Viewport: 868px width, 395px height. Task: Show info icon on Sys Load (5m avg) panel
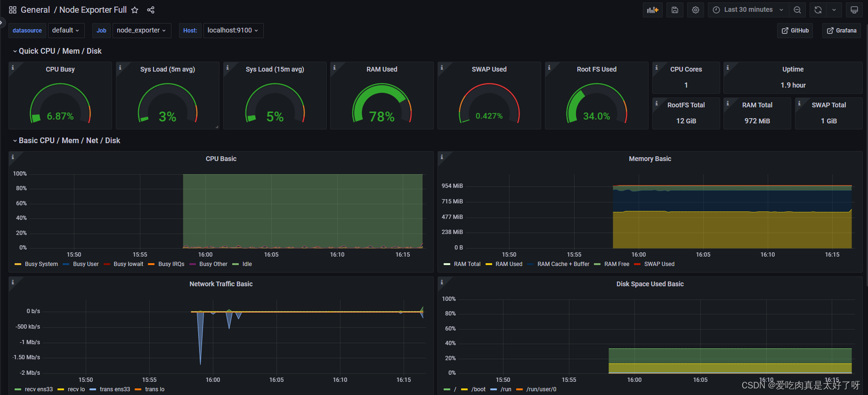click(x=120, y=67)
